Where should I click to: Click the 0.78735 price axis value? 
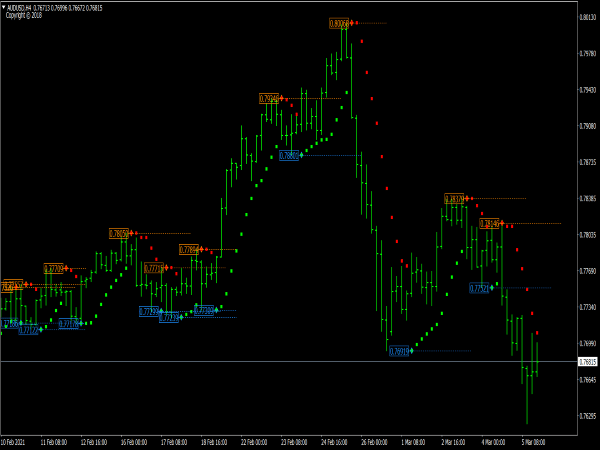point(588,162)
